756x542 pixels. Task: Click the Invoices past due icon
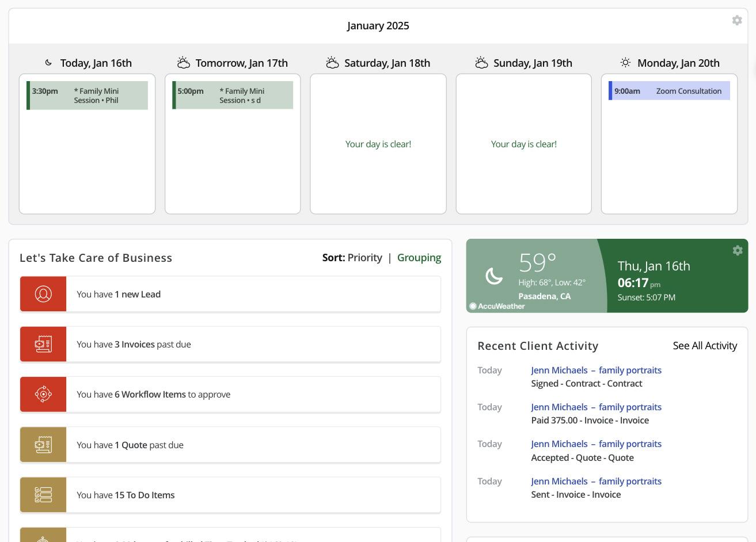[x=43, y=344]
